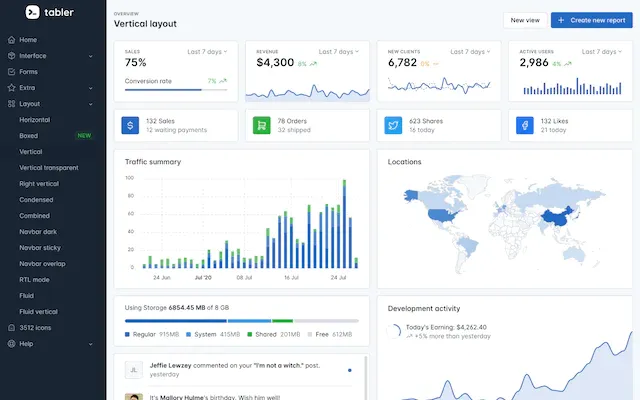The height and width of the screenshot is (400, 640).
Task: Open the 3512 icons link
Action: pyautogui.click(x=35, y=327)
